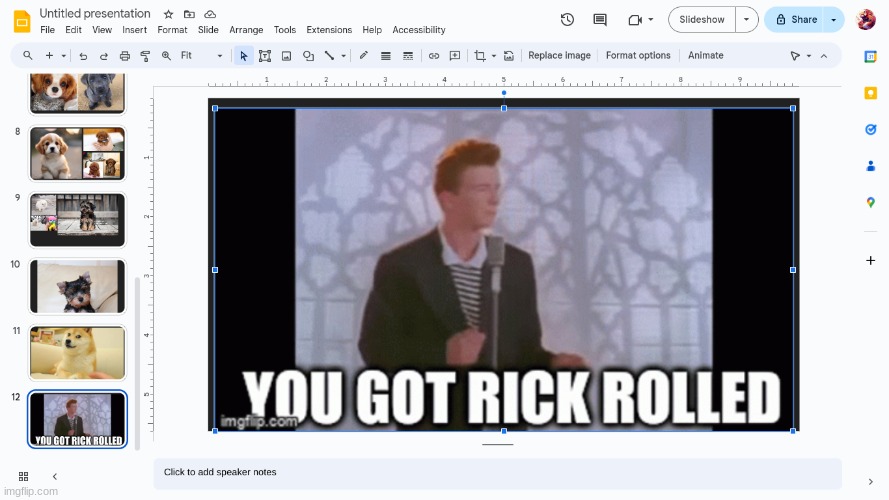Click Replace image button
Viewport: 889px width, 500px height.
(x=560, y=56)
